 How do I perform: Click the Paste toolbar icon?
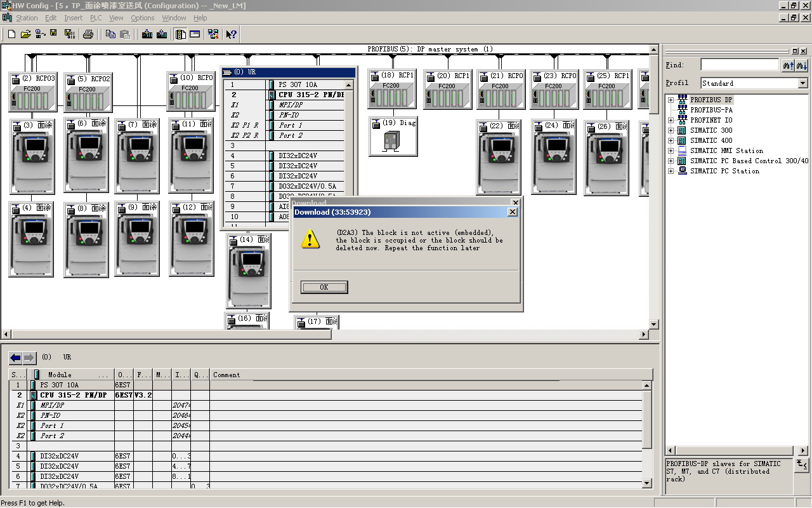pyautogui.click(x=125, y=34)
